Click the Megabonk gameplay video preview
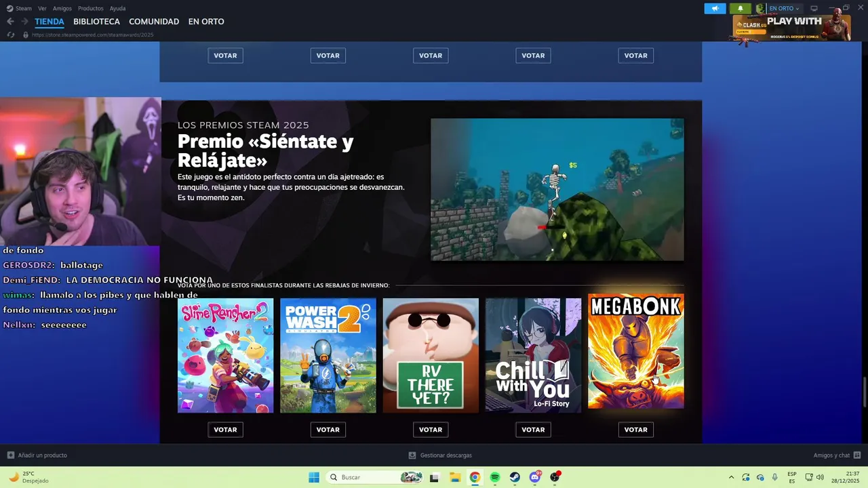This screenshot has width=868, height=488. pyautogui.click(x=557, y=190)
